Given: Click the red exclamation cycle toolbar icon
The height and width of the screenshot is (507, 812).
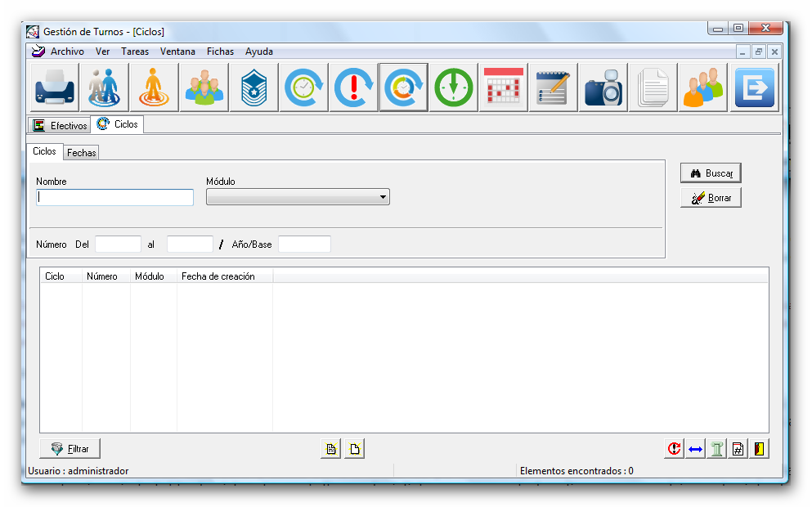Looking at the screenshot, I should point(354,87).
